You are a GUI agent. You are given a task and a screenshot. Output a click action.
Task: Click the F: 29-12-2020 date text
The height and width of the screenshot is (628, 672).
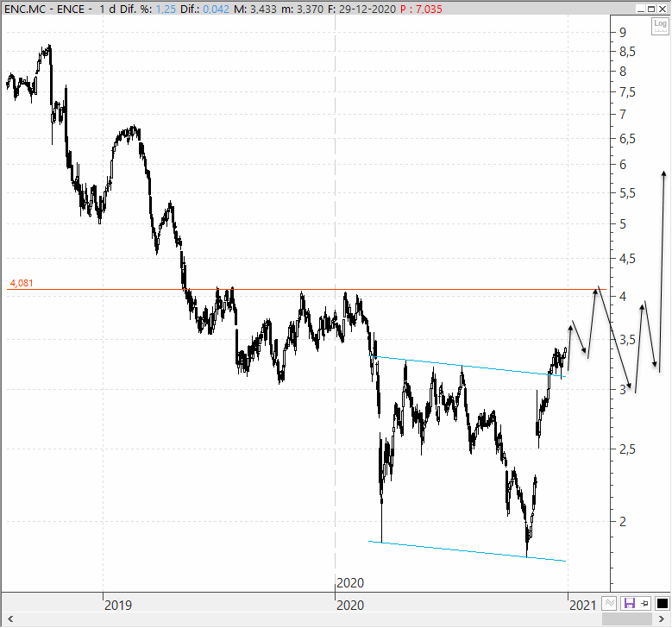361,9
